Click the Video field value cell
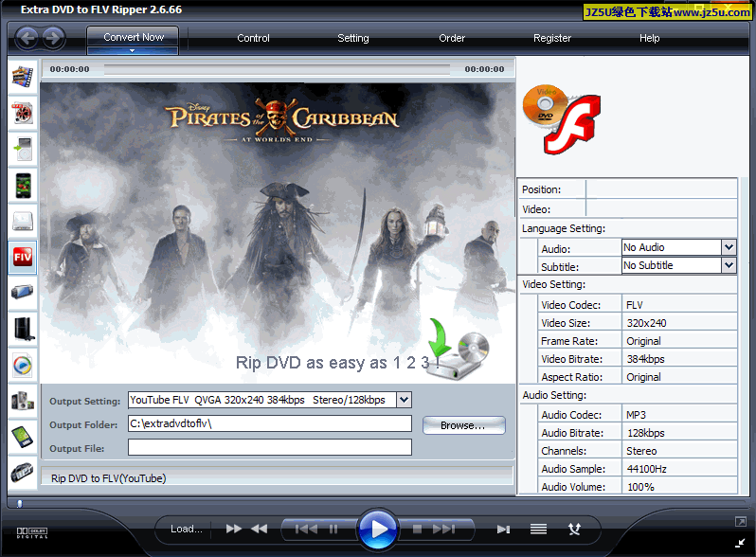The height and width of the screenshot is (557, 756). (x=661, y=208)
